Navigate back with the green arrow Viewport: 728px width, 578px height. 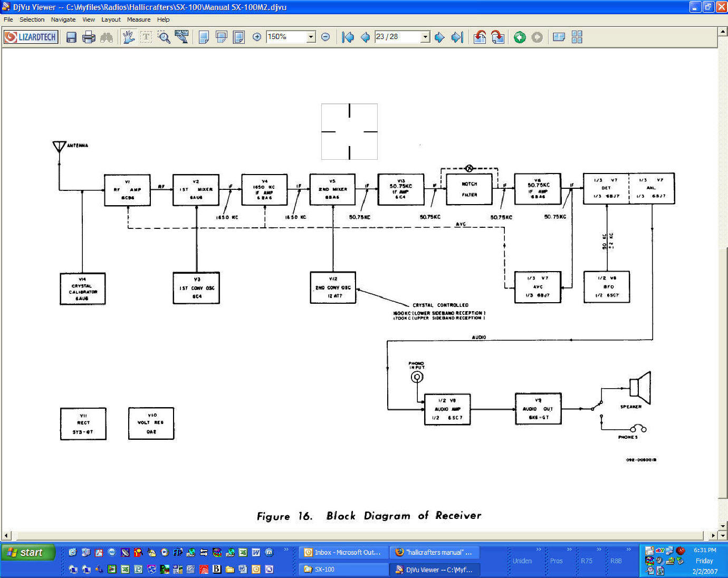click(x=520, y=37)
